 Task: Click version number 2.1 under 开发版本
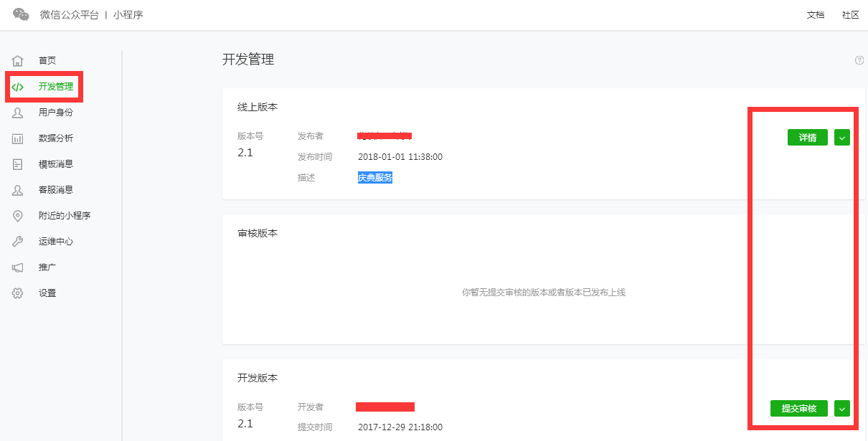click(245, 424)
